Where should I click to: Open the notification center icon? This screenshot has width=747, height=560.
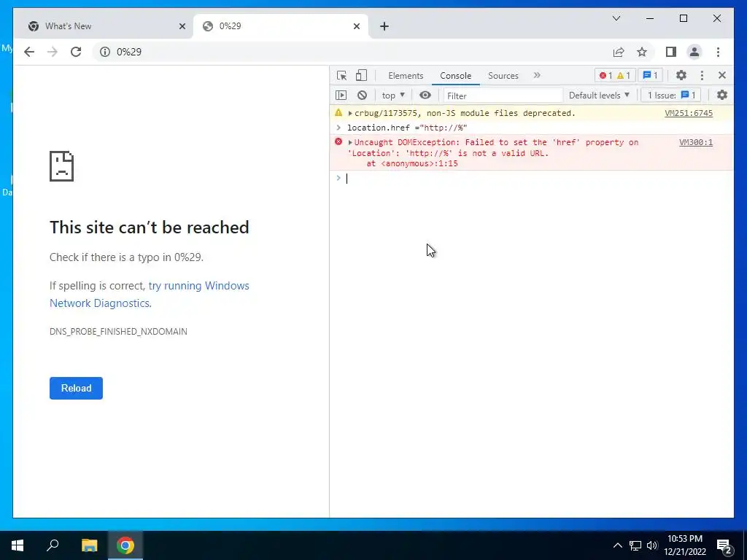click(x=724, y=546)
